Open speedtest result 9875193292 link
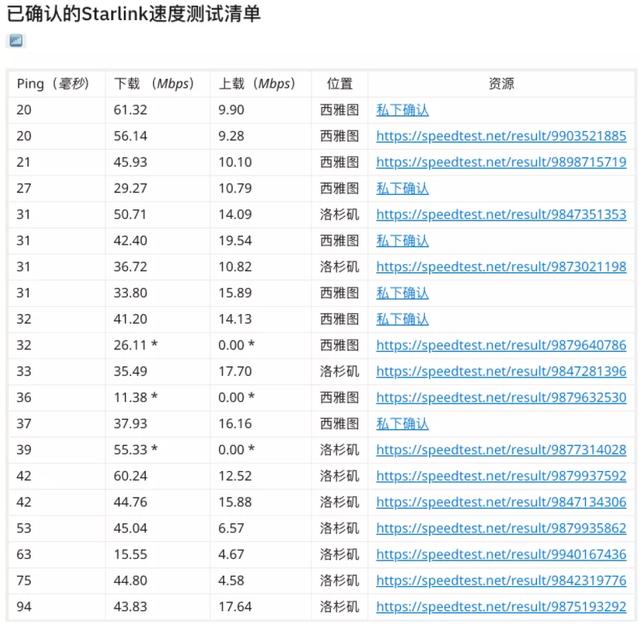This screenshot has width=640, height=624. tap(501, 606)
